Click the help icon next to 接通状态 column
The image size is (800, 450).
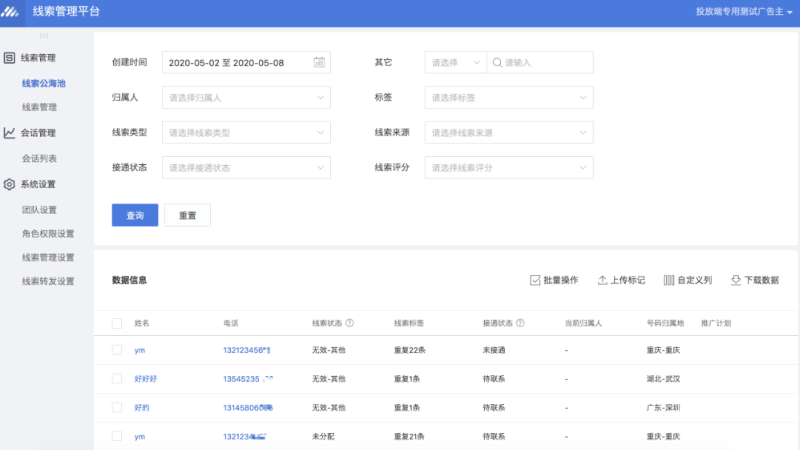[520, 323]
